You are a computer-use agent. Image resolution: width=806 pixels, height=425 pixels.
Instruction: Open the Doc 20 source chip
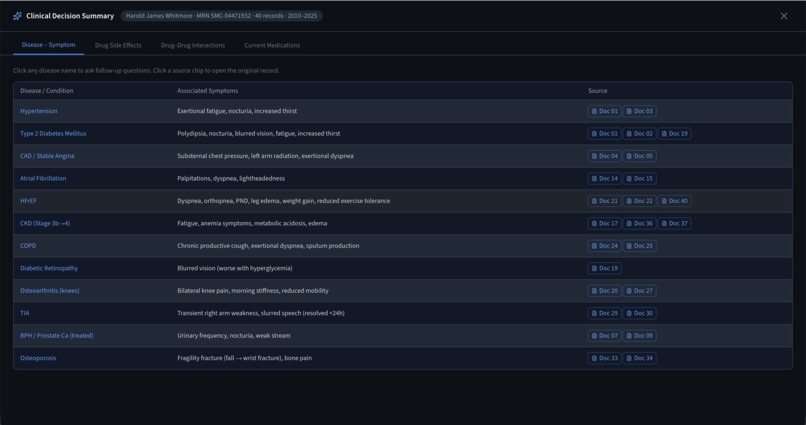[x=604, y=291]
